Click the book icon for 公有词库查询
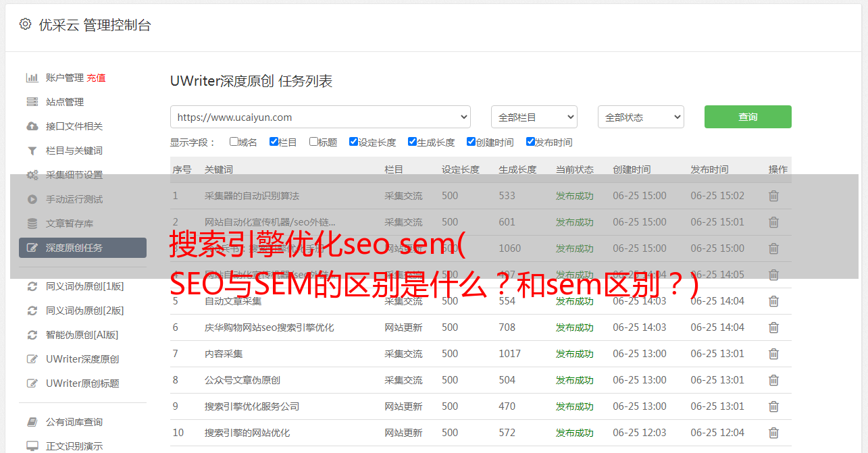The height and width of the screenshot is (453, 868). point(32,422)
